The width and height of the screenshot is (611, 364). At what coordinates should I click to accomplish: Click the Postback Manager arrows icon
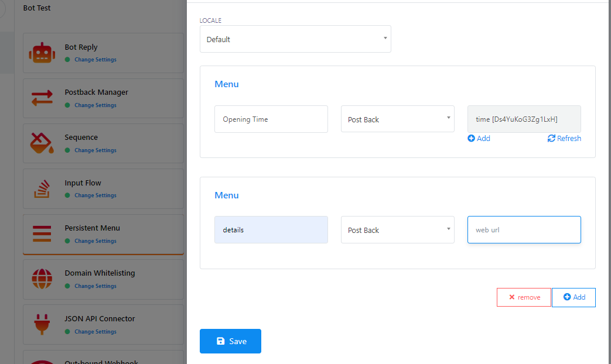coord(42,98)
